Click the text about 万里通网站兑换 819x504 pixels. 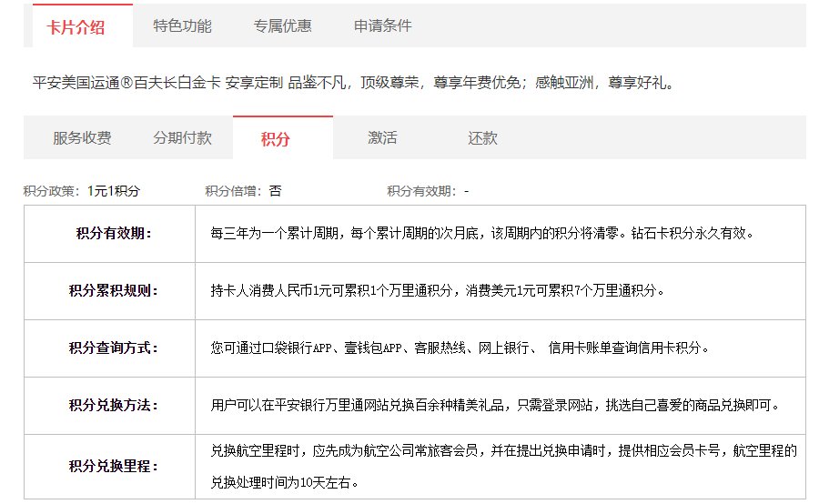click(495, 405)
